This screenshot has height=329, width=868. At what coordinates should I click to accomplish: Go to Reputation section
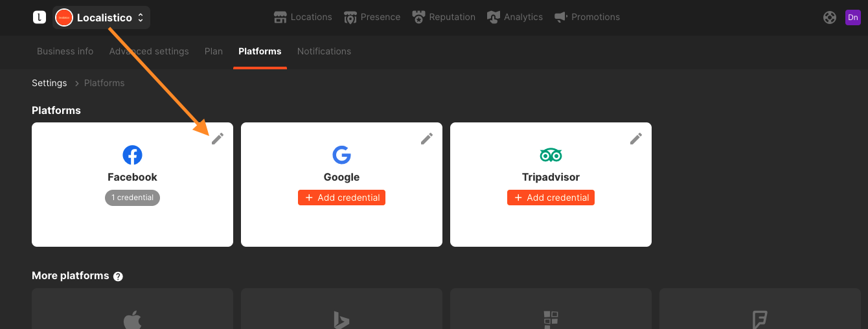(x=443, y=17)
